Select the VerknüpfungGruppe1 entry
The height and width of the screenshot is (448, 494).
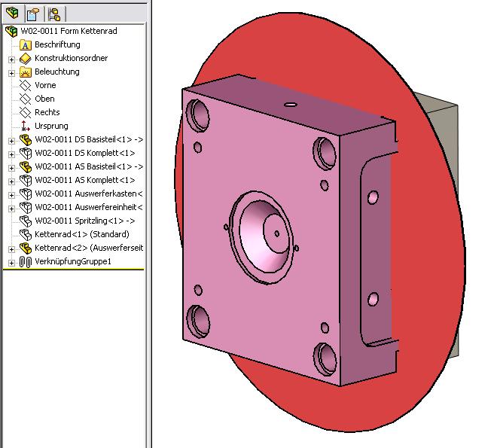73,261
